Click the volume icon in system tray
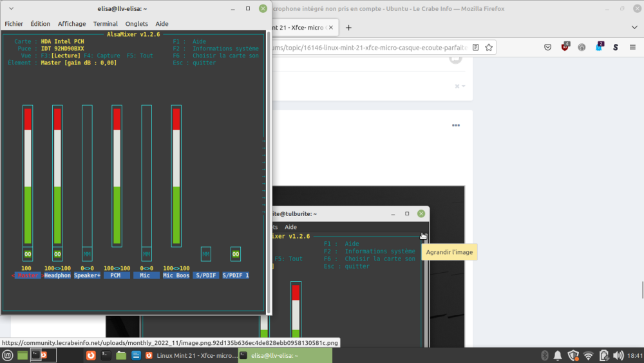The height and width of the screenshot is (363, 644). coord(618,355)
